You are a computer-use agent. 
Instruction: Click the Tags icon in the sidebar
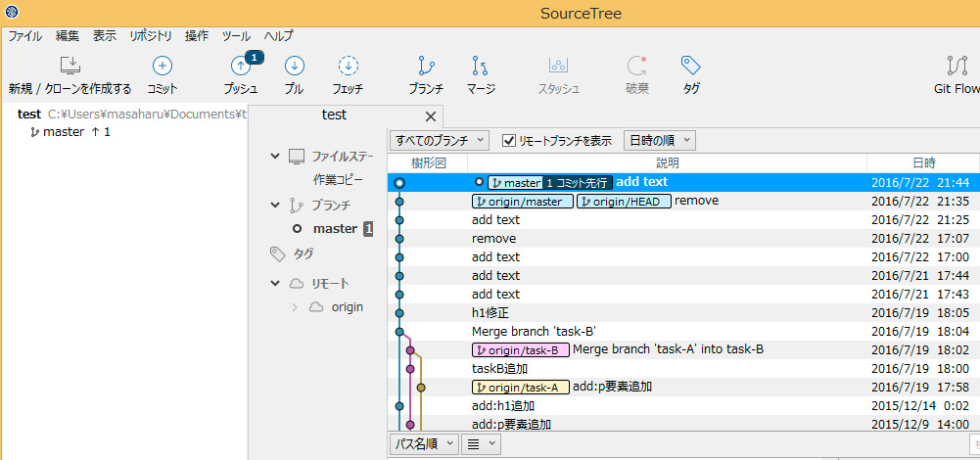point(277,253)
